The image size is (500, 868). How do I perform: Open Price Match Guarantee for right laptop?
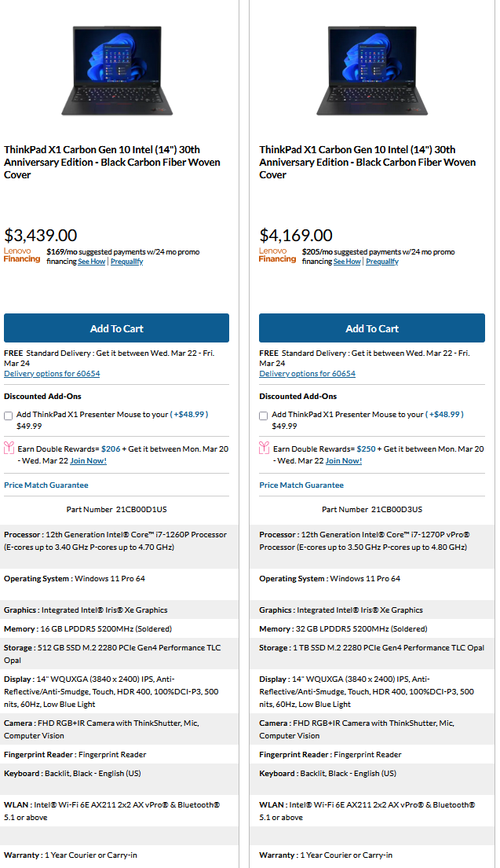[301, 485]
